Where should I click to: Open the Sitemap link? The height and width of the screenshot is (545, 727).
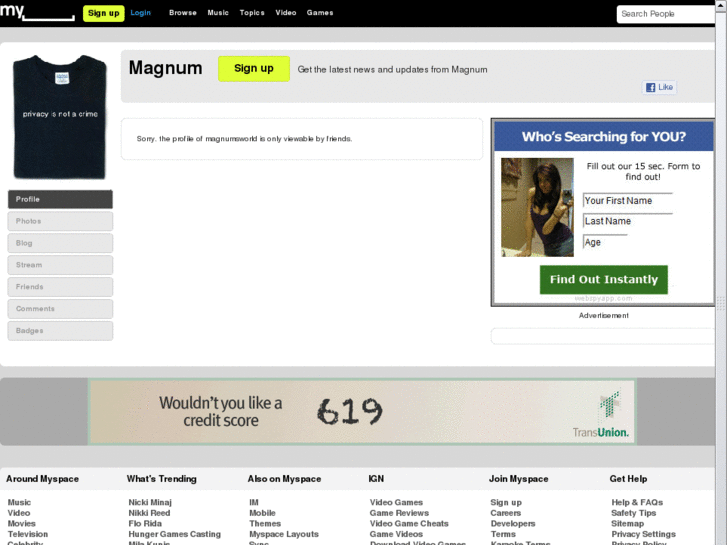pos(627,524)
